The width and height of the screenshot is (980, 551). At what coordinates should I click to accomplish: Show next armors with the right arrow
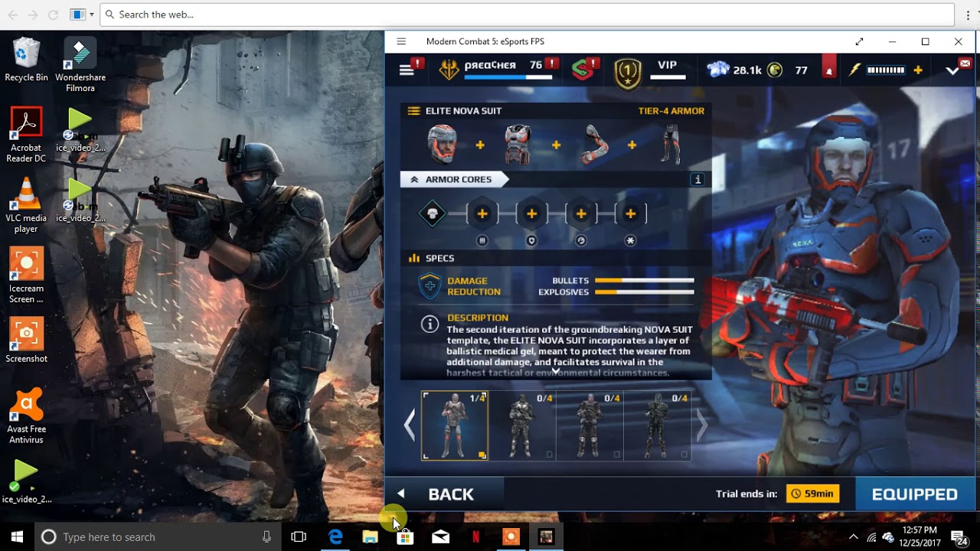click(702, 425)
